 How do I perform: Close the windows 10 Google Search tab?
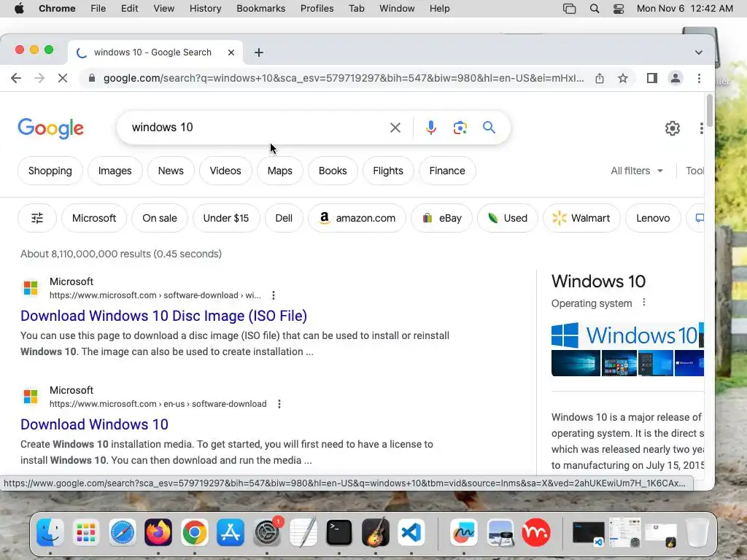click(231, 52)
